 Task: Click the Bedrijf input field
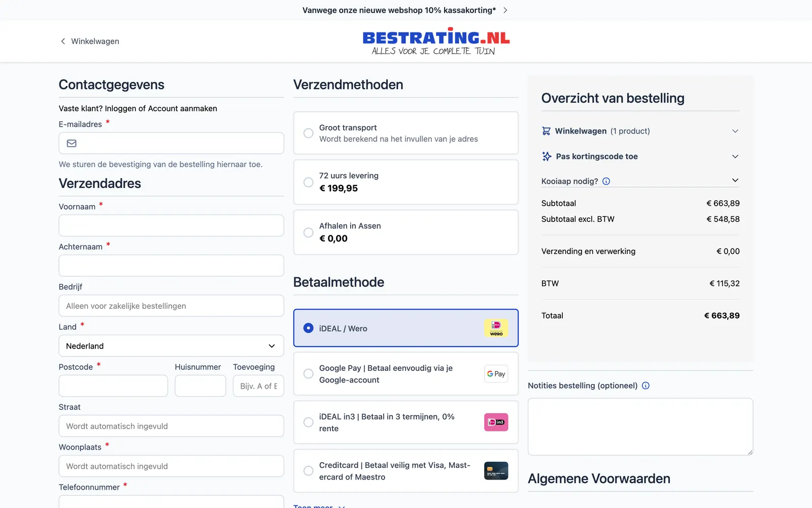tap(171, 306)
